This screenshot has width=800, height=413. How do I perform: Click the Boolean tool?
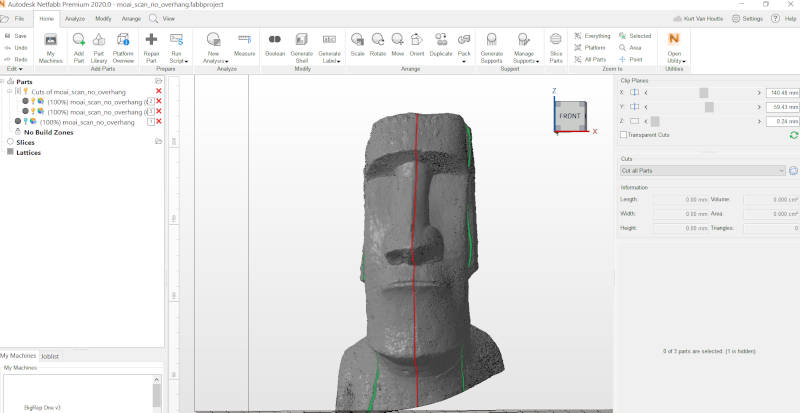pos(274,45)
